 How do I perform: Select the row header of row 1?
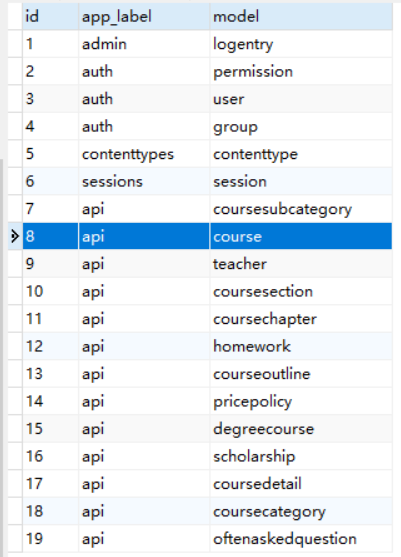(x=15, y=44)
